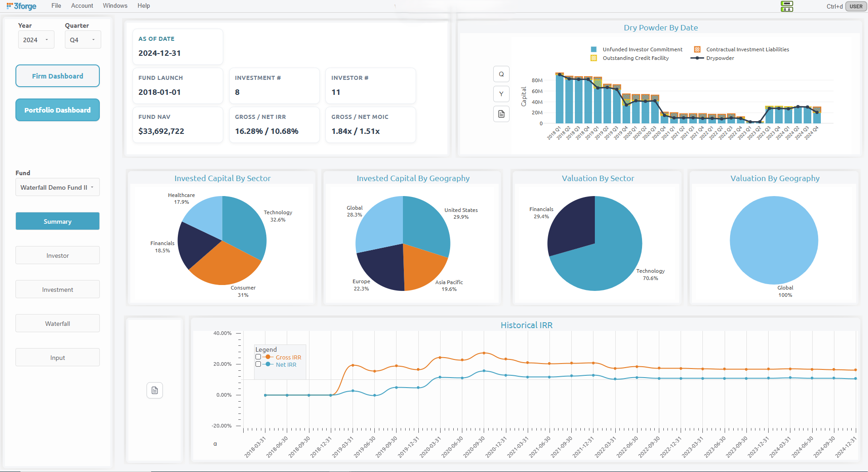This screenshot has width=868, height=472.
Task: Expand the Fund dropdown Waterfall Demo Fund II
Action: [57, 187]
